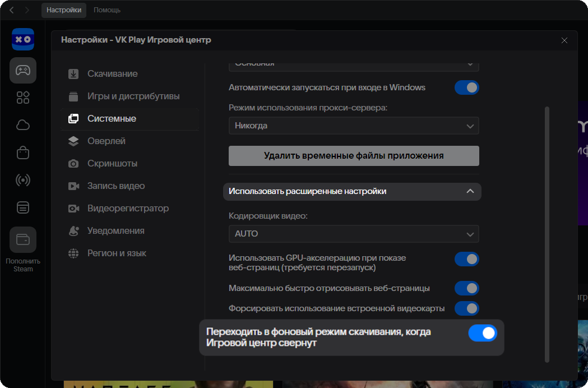The image size is (588, 388).
Task: Switch to the 'Оверлей' settings section
Action: 107,141
